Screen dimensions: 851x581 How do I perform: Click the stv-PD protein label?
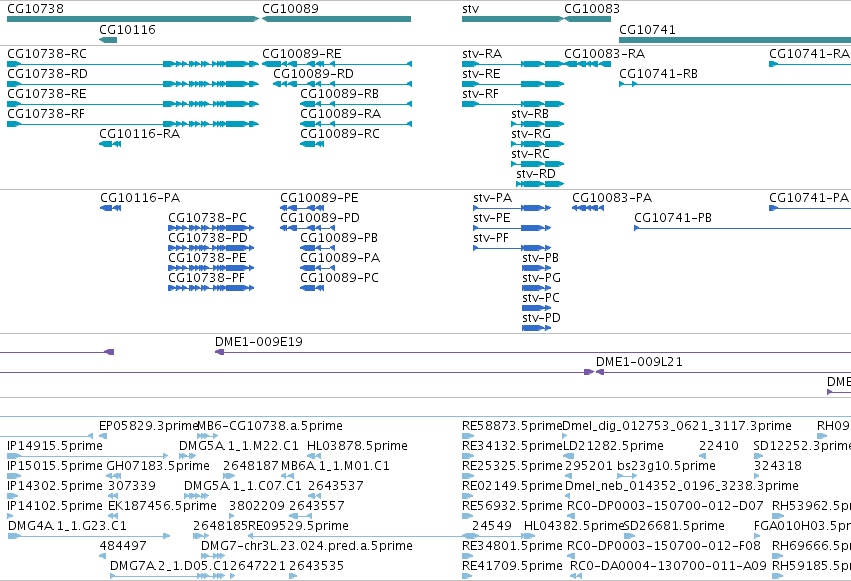coord(541,318)
